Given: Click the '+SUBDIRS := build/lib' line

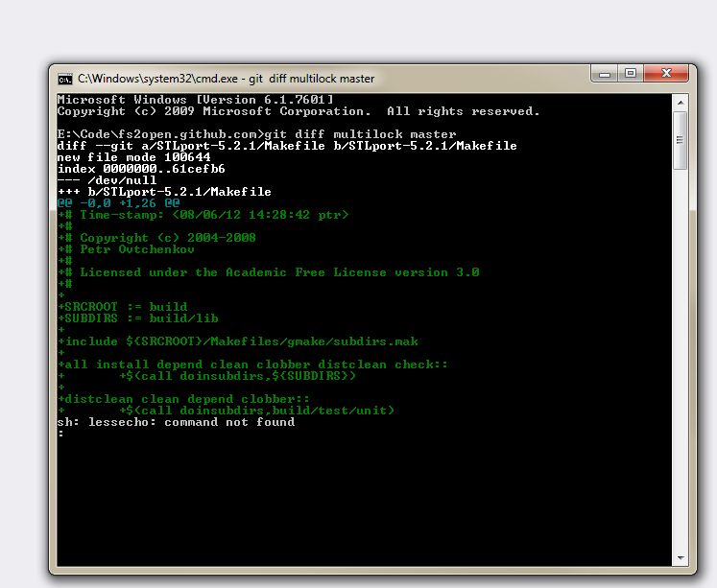Looking at the screenshot, I should [137, 318].
